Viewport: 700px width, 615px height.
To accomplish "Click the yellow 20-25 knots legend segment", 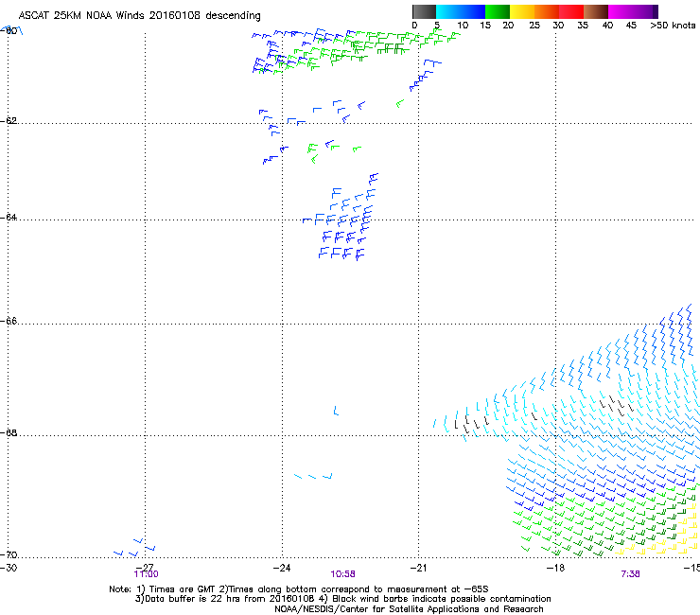I will click(522, 11).
